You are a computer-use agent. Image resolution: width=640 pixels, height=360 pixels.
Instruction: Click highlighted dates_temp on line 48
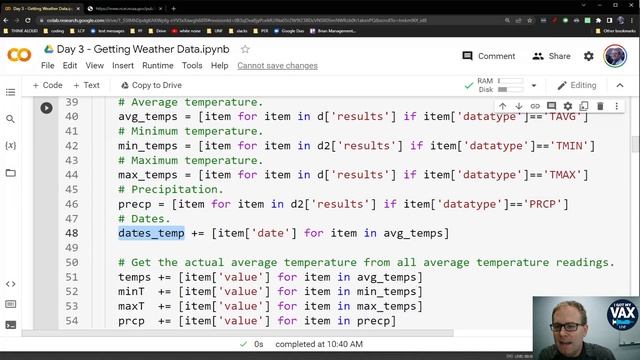pos(151,233)
